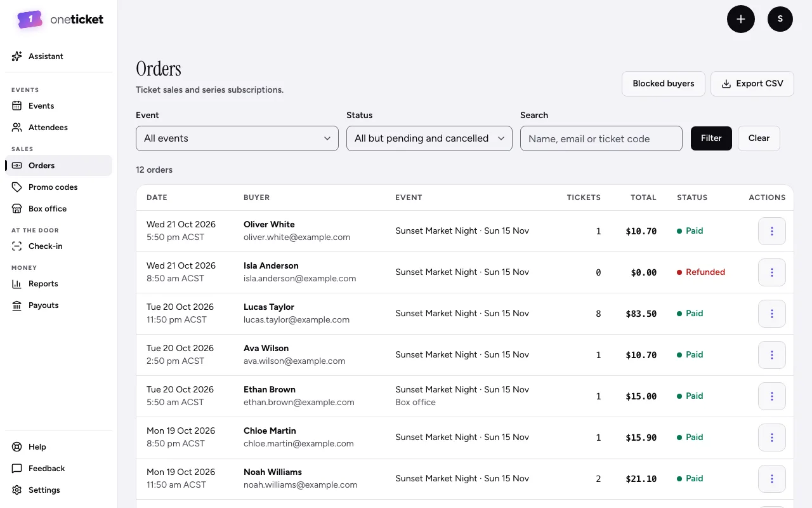Click the $21.10 order total
The image size is (812, 508).
tap(641, 479)
